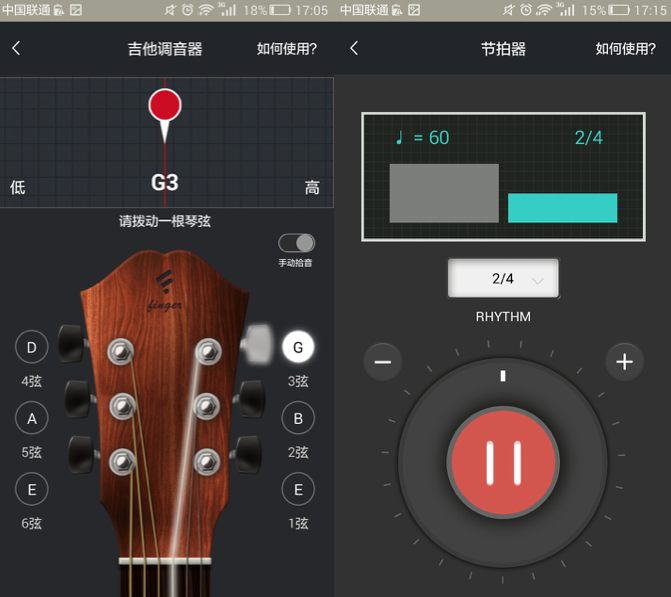Image resolution: width=671 pixels, height=597 pixels.
Task: Click the ♩ = 60 tempo readout
Action: coord(422,138)
